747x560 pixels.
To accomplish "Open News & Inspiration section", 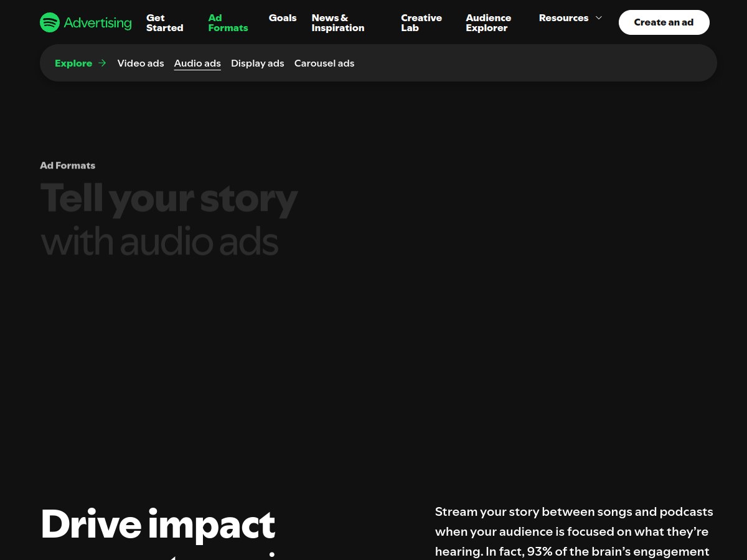I will point(338,23).
